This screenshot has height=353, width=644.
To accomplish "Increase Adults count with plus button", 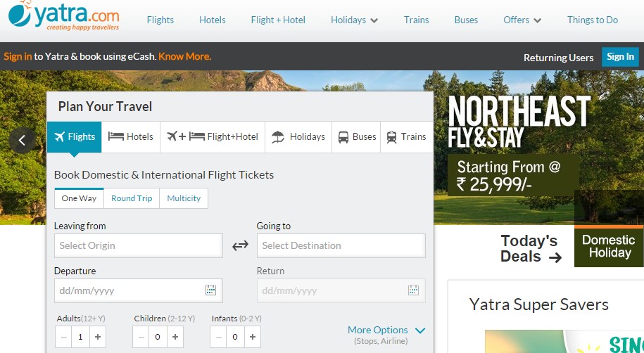I will 98,337.
